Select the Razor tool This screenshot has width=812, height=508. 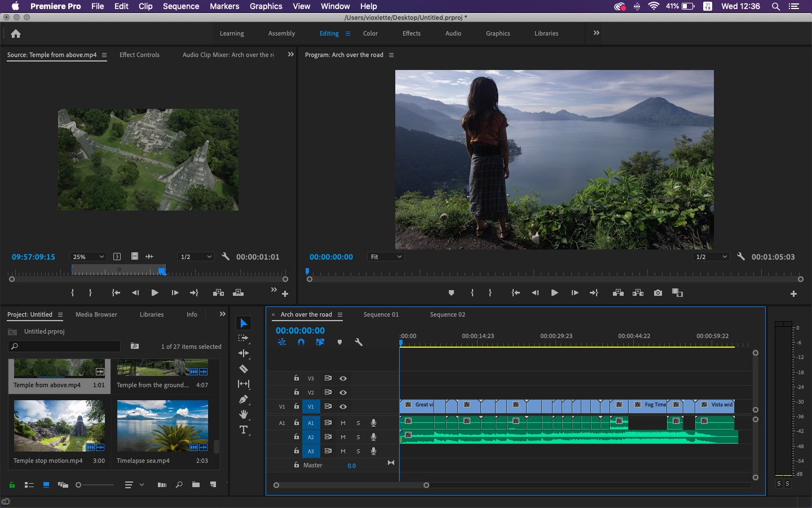pyautogui.click(x=244, y=369)
